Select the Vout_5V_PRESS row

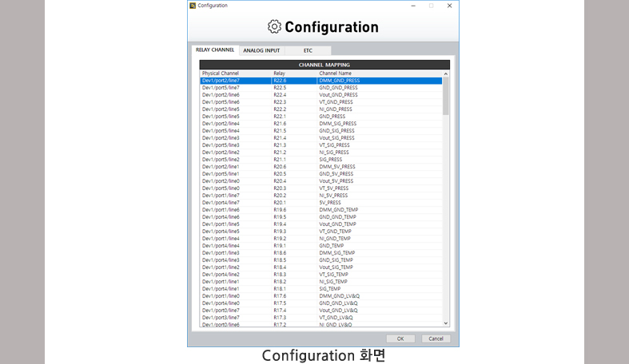[321, 181]
